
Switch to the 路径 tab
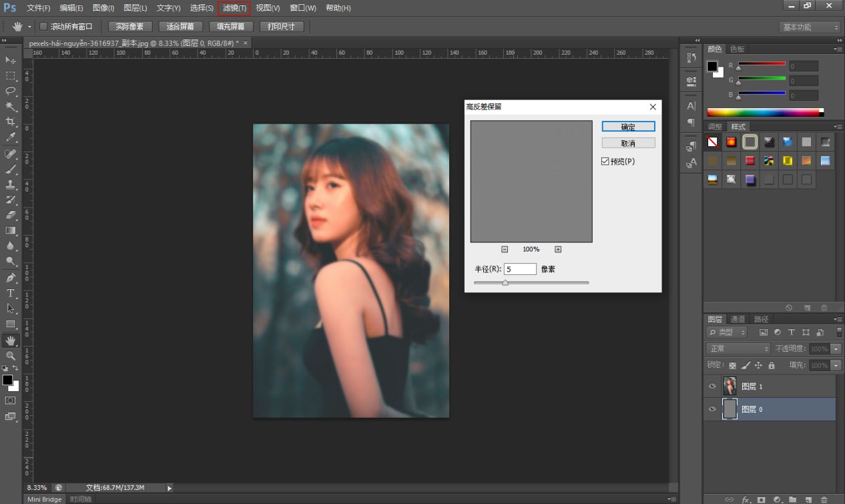pyautogui.click(x=761, y=319)
